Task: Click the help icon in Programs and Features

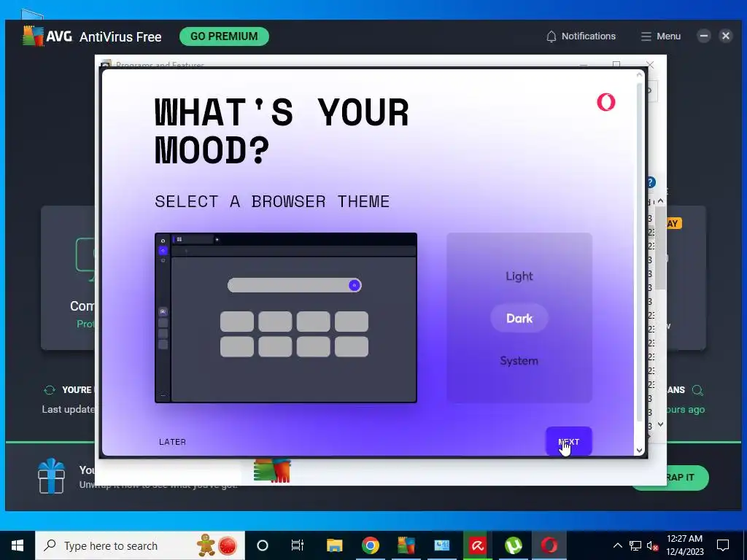Action: pyautogui.click(x=651, y=182)
